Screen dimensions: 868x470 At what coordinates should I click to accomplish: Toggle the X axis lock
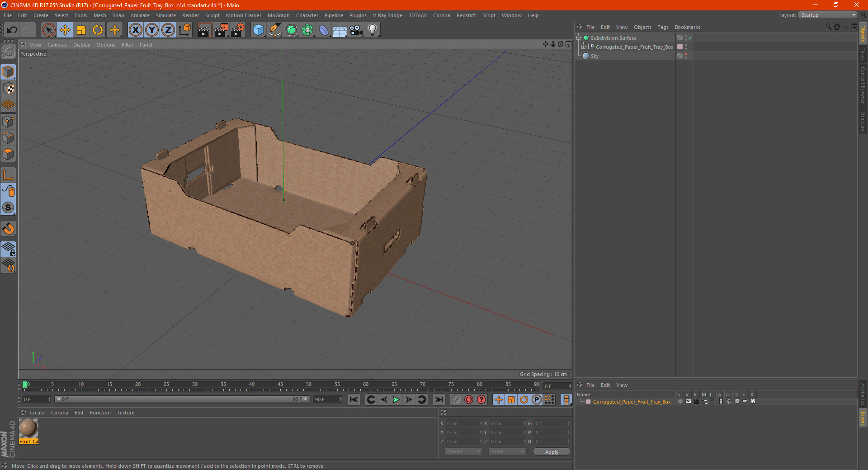135,30
